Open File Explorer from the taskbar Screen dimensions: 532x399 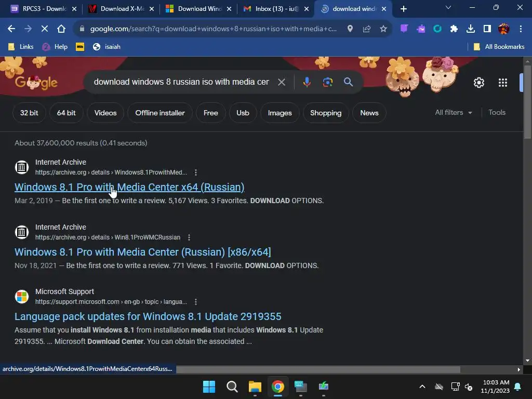[x=255, y=387]
